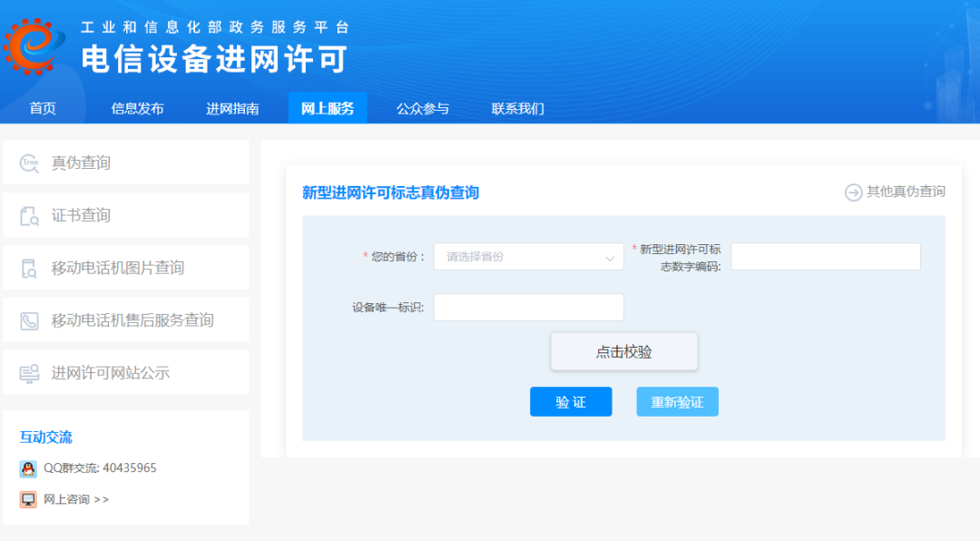980x541 pixels.
Task: Switch to the 信息发布 tab
Action: (137, 109)
